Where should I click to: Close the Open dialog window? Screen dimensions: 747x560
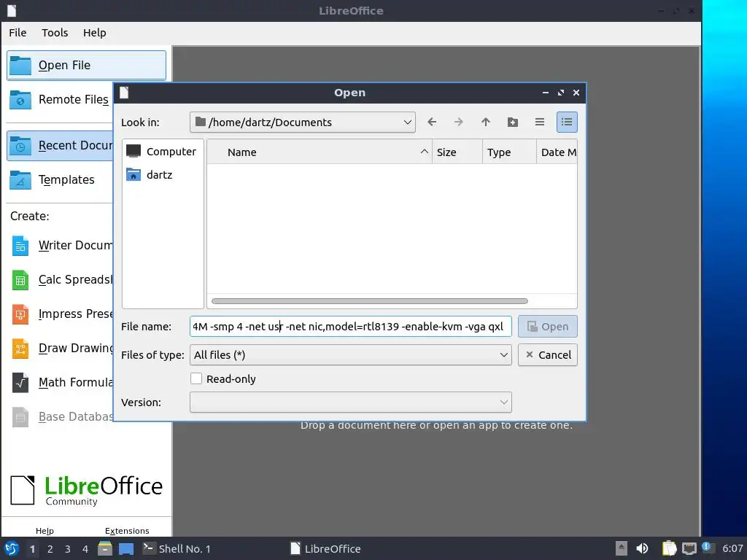[576, 93]
